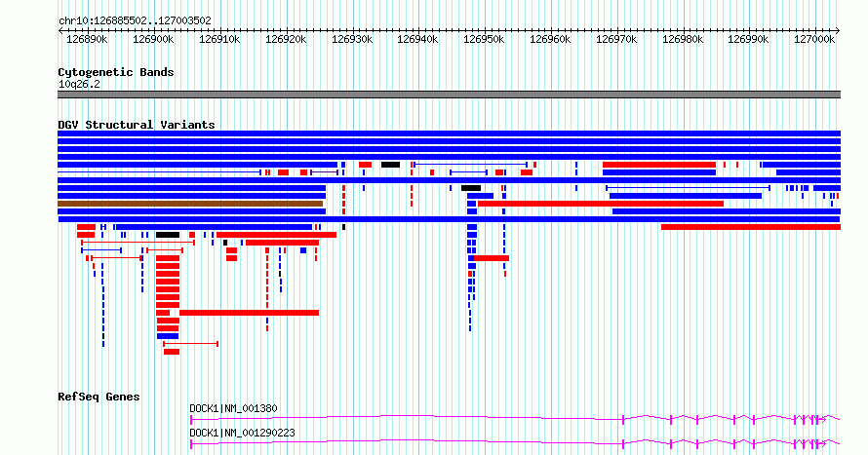Click the short red bar right of the blue stack at 126950k
868x455 pixels.
pyautogui.click(x=492, y=258)
